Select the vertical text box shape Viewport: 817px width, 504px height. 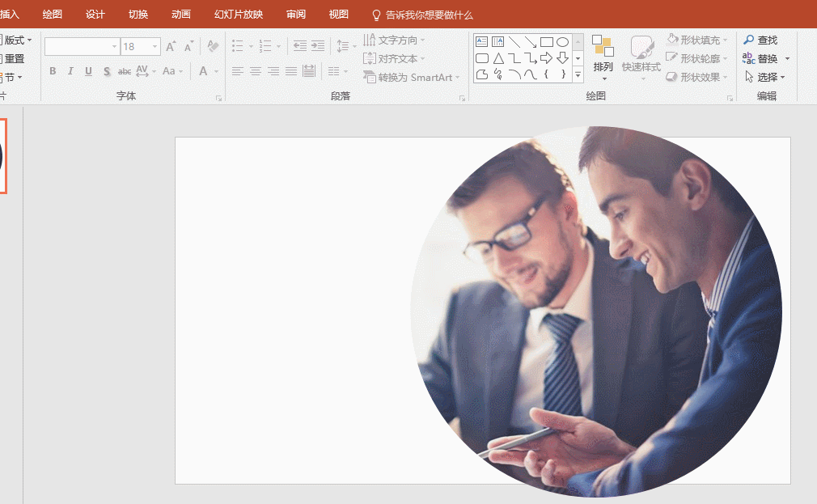click(x=497, y=42)
